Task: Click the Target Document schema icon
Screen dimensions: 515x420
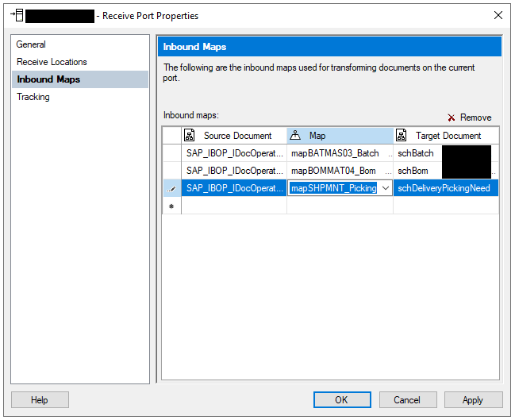Action: 401,135
